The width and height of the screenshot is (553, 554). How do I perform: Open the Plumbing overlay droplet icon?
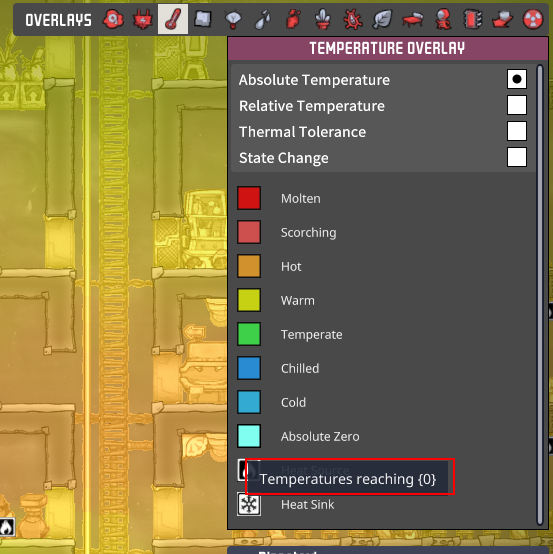tap(263, 19)
